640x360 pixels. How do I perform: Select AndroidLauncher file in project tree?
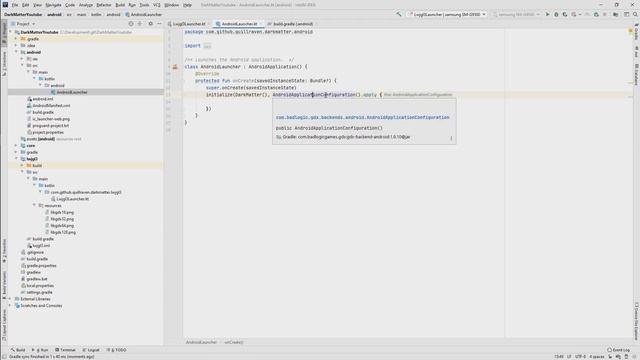pos(72,92)
